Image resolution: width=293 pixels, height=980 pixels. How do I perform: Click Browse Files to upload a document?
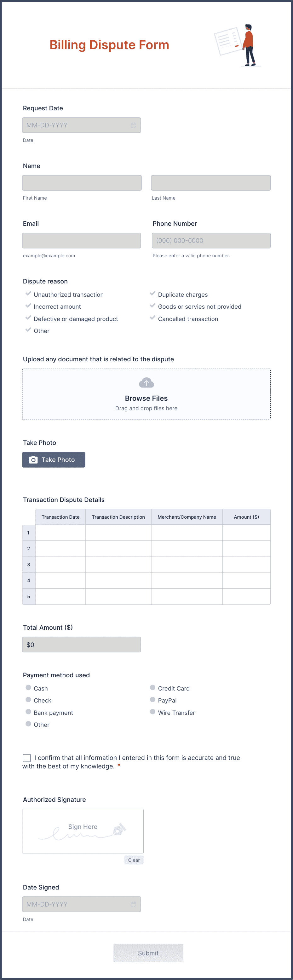(x=146, y=398)
